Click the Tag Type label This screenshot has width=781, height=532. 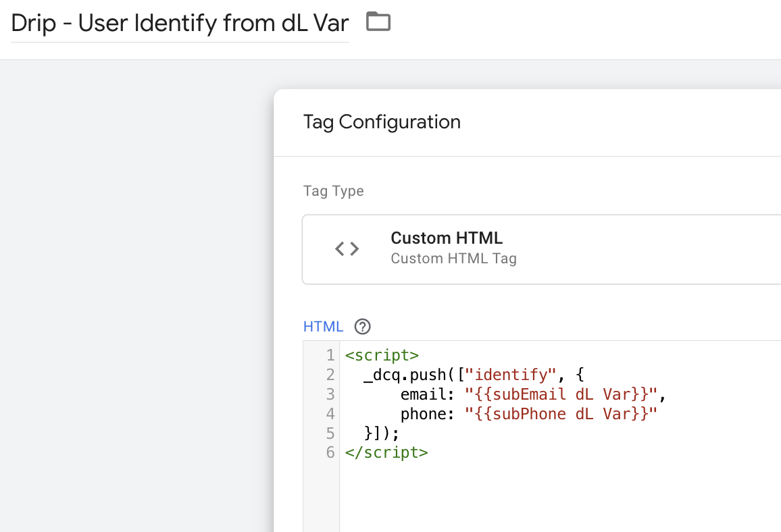(x=333, y=191)
